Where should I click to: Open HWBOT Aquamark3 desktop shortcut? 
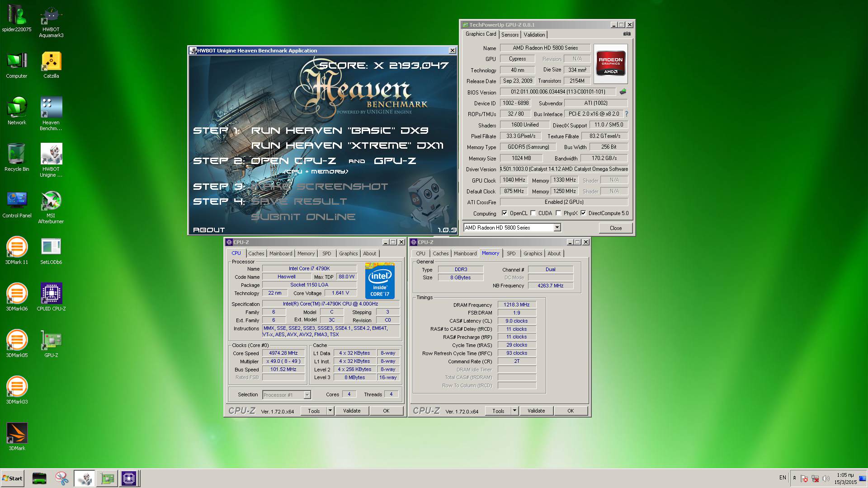(x=51, y=22)
